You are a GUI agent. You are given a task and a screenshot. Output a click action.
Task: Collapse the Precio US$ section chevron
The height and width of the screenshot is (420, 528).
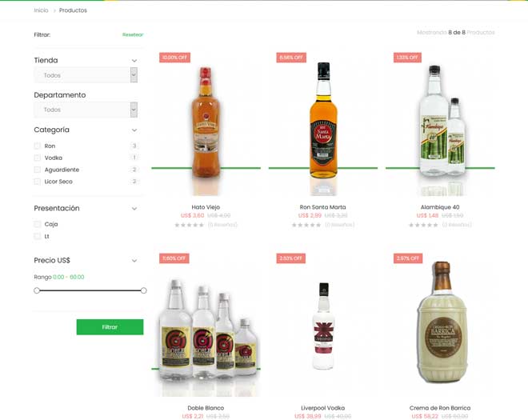134,260
